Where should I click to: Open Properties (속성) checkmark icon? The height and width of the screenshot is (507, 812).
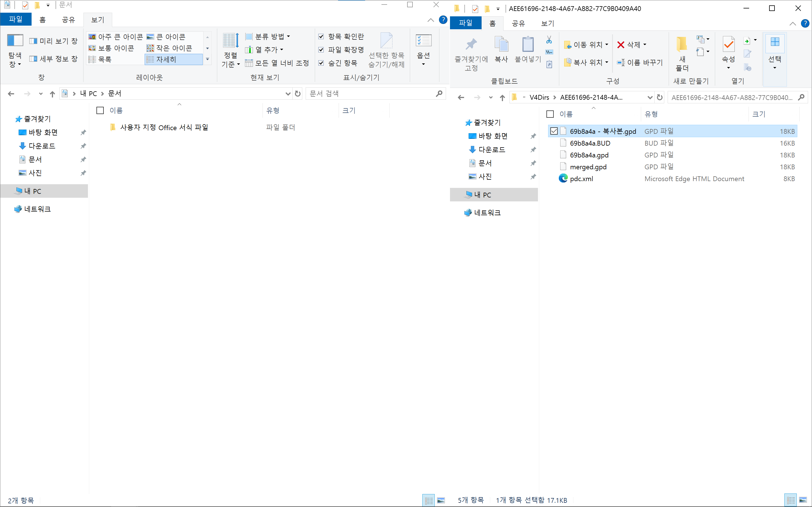tap(729, 45)
